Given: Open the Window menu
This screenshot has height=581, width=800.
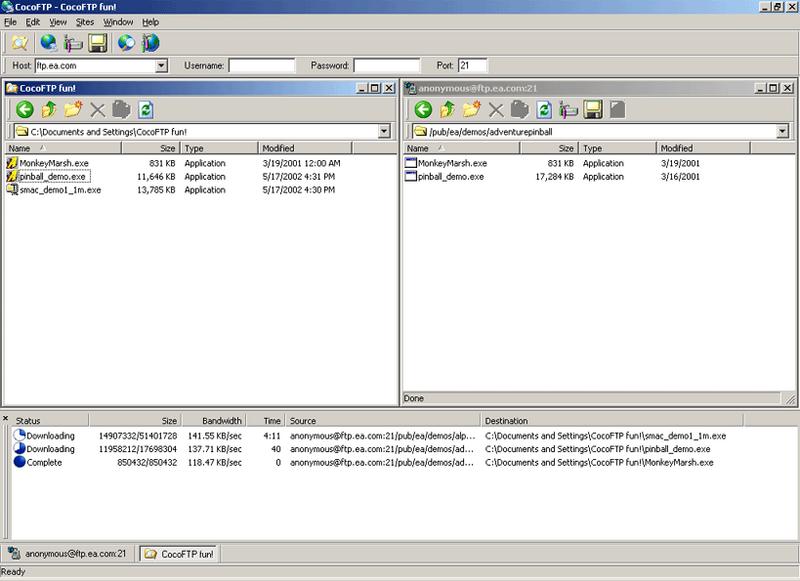Looking at the screenshot, I should tap(118, 22).
